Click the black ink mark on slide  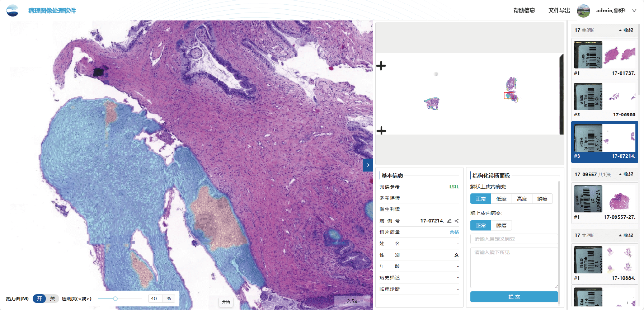pos(99,71)
